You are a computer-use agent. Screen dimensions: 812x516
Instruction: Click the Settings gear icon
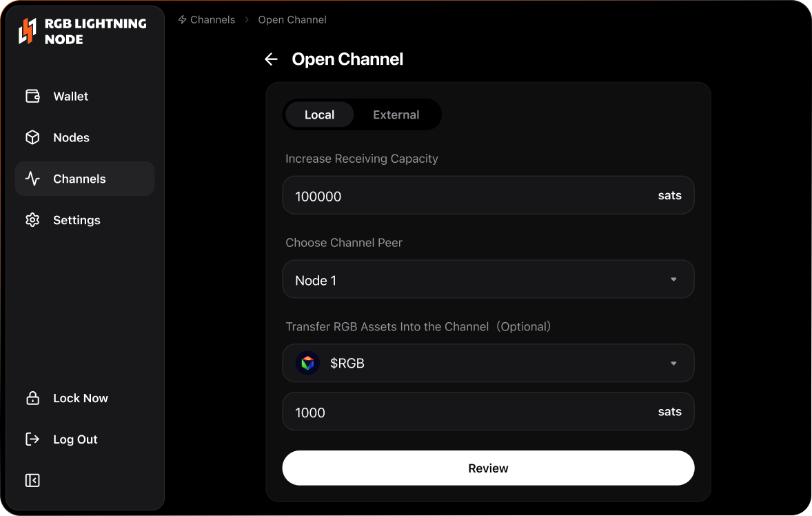(32, 219)
